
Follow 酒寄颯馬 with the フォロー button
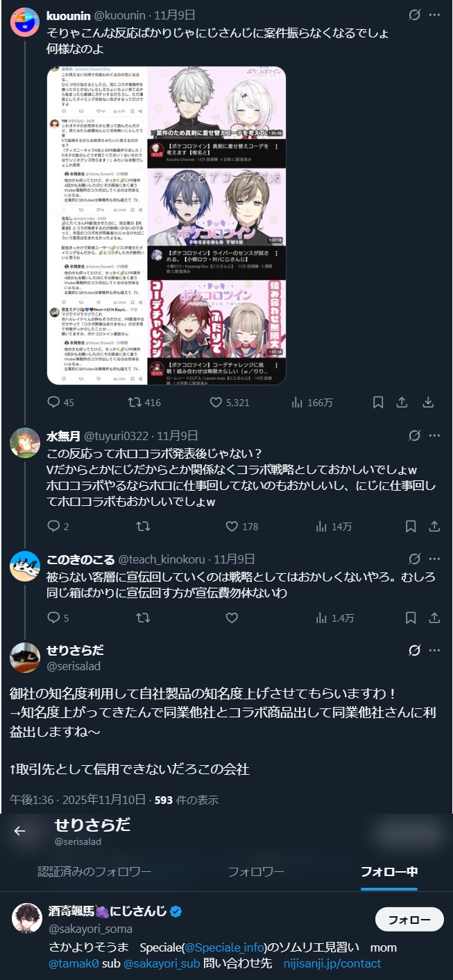409,920
